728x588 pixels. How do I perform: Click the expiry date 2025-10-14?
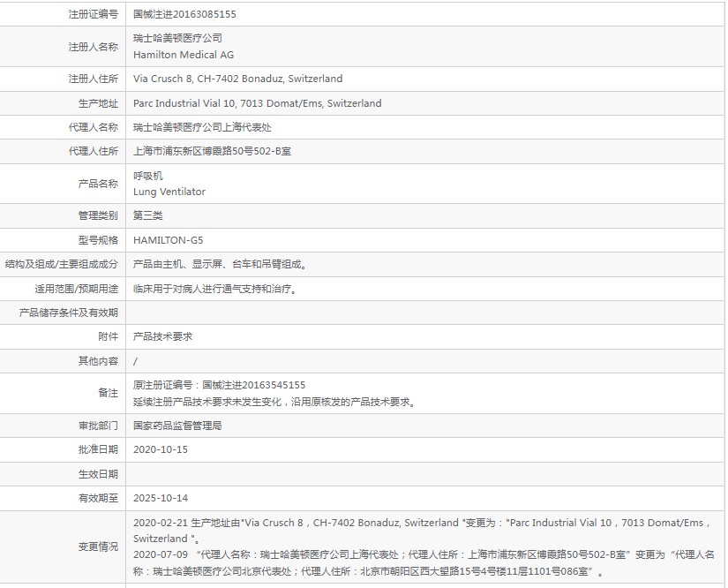(x=161, y=498)
